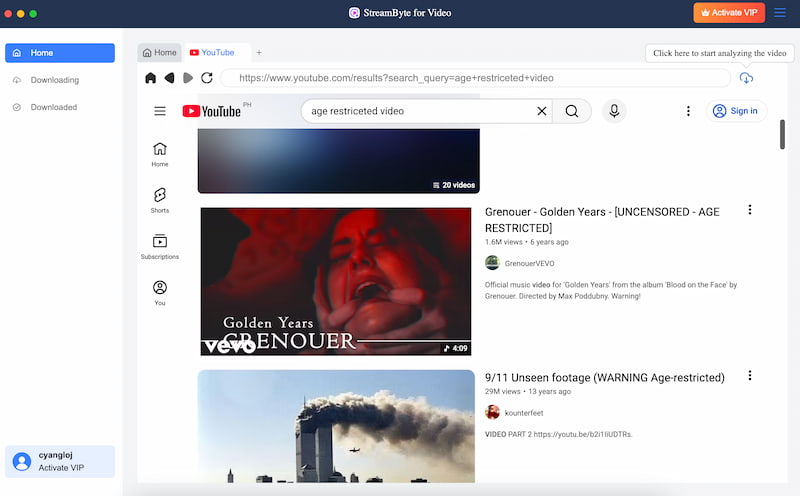
Task: Open Subscriptions in YouTube sidebar
Action: coord(160,247)
